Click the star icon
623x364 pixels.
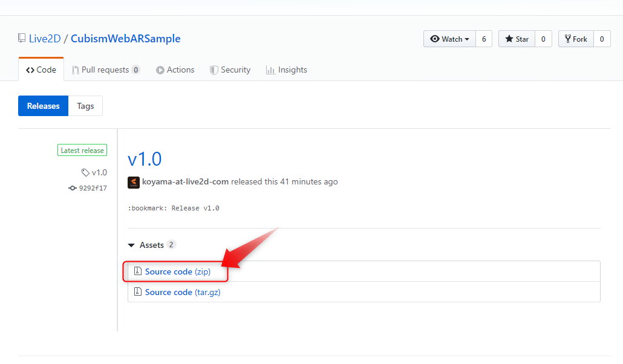tap(509, 39)
